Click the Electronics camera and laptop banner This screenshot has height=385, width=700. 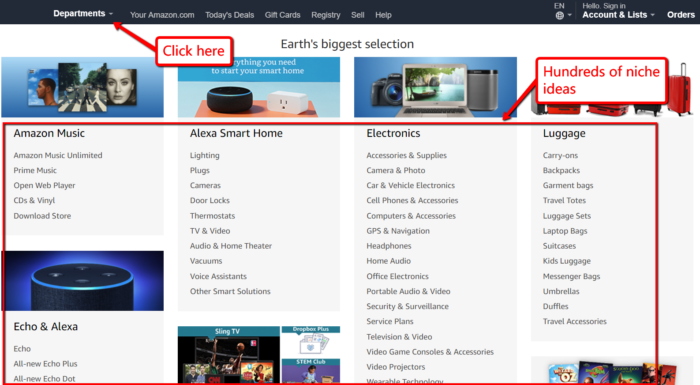435,87
